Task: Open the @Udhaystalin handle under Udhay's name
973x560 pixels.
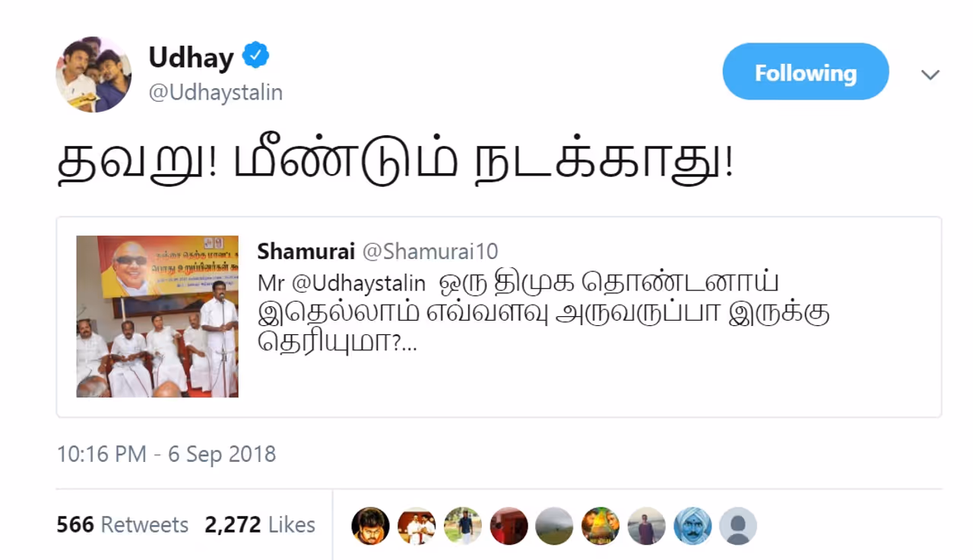Action: point(216,93)
